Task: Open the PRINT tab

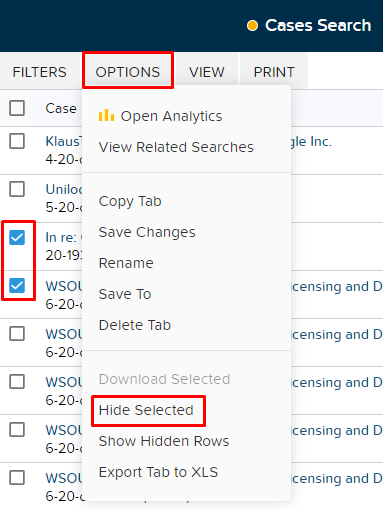Action: [274, 72]
